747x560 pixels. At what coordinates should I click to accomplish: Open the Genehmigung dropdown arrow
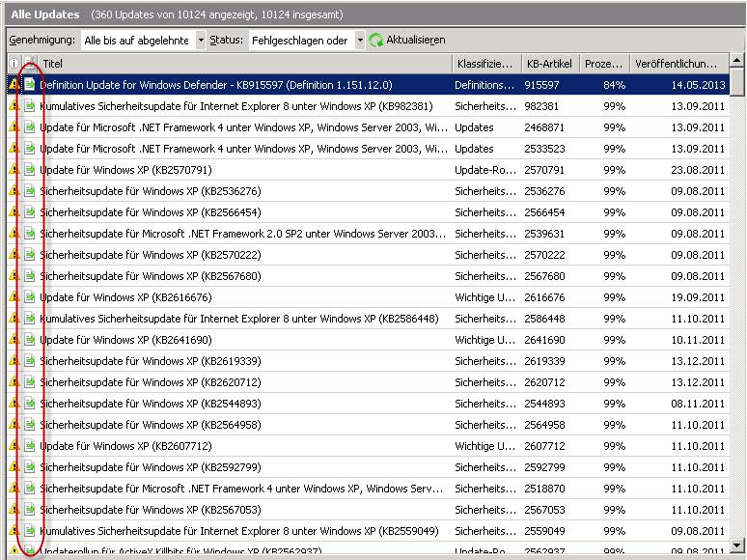point(201,41)
